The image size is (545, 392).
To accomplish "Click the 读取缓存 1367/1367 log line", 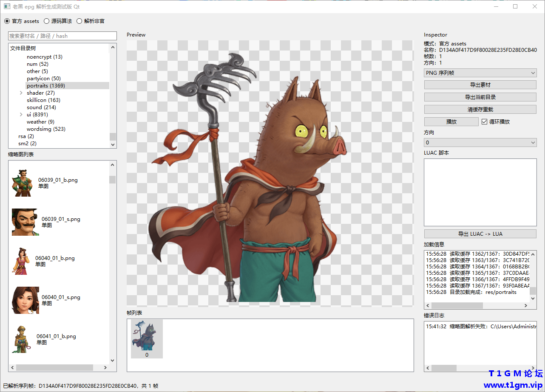I will click(x=477, y=286).
